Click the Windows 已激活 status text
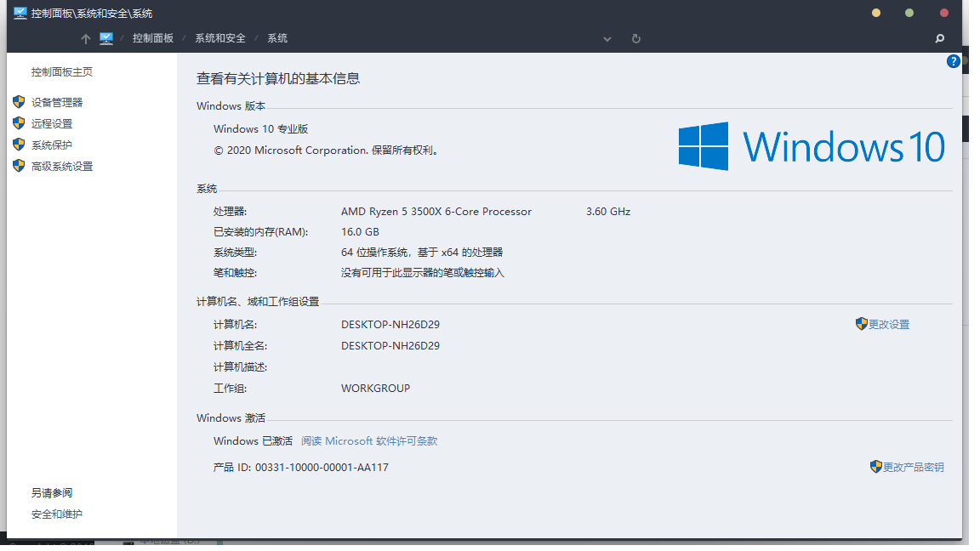 tap(254, 441)
